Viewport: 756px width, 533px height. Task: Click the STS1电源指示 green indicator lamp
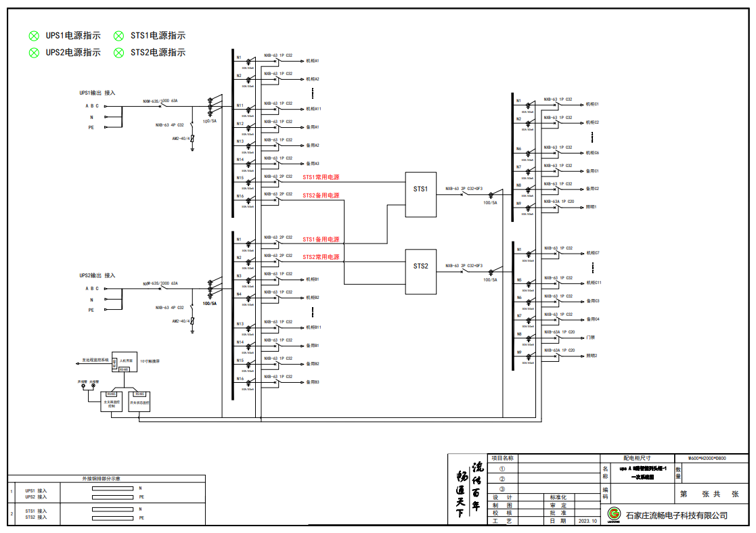[x=118, y=36]
